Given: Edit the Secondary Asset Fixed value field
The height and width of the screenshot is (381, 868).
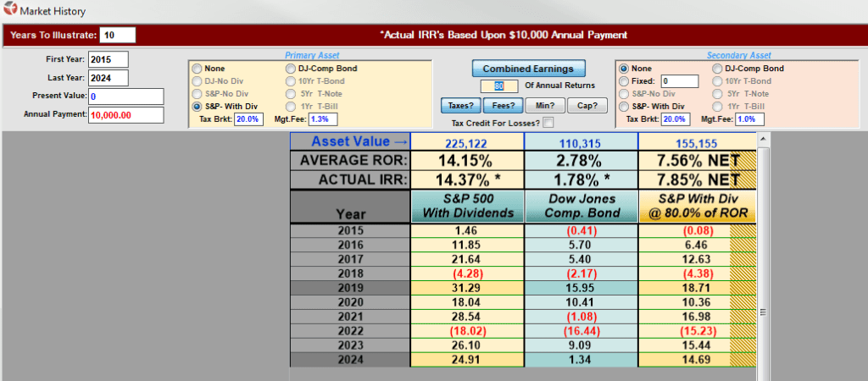Looking at the screenshot, I should (x=680, y=81).
